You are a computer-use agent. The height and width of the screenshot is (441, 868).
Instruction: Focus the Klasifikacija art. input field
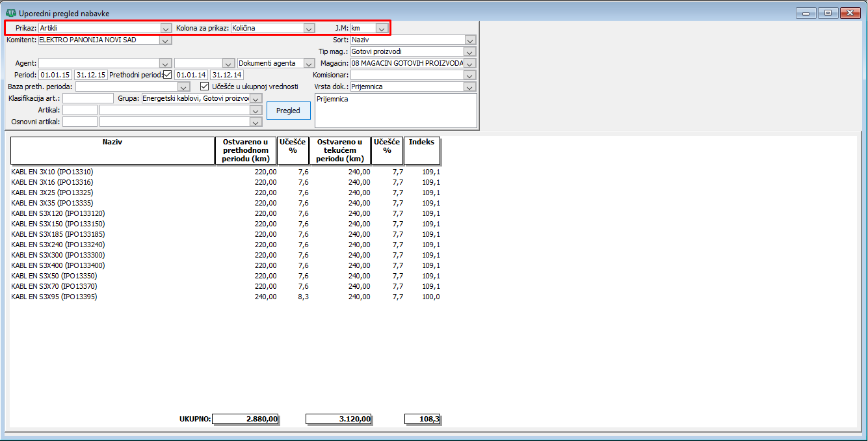click(x=88, y=98)
